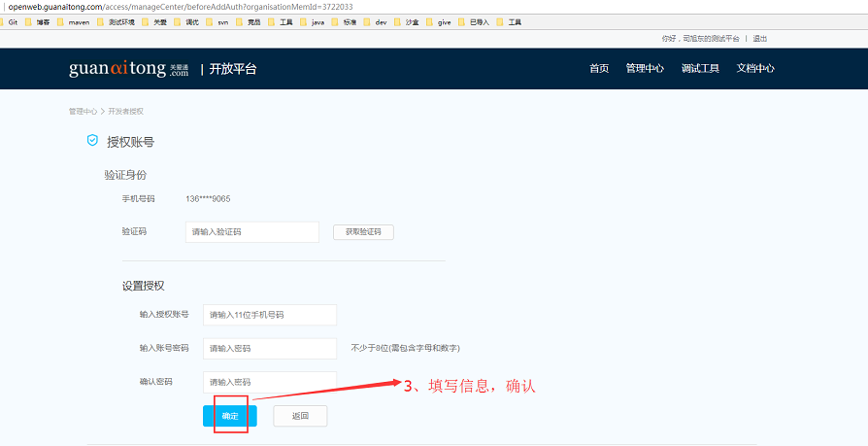
Task: Click the 返回 button
Action: [300, 416]
